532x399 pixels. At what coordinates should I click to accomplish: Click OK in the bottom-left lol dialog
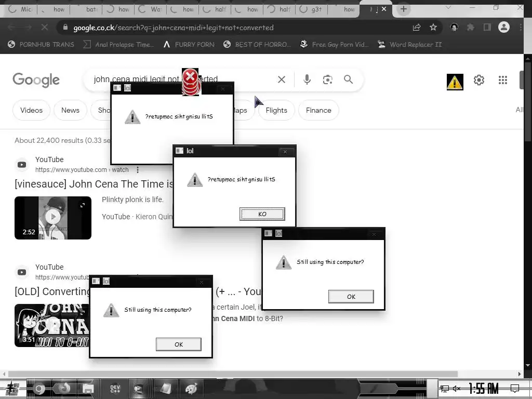tap(179, 344)
